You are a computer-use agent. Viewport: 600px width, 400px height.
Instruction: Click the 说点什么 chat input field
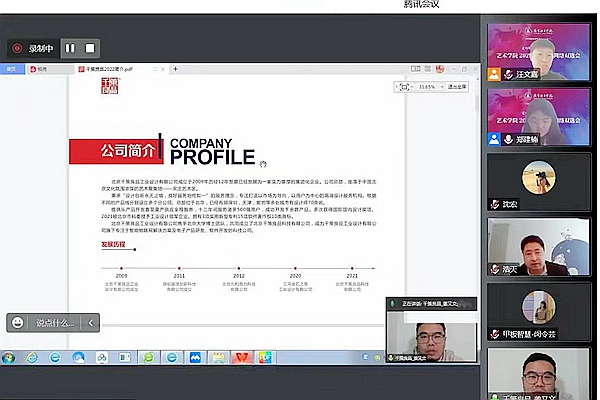56,322
